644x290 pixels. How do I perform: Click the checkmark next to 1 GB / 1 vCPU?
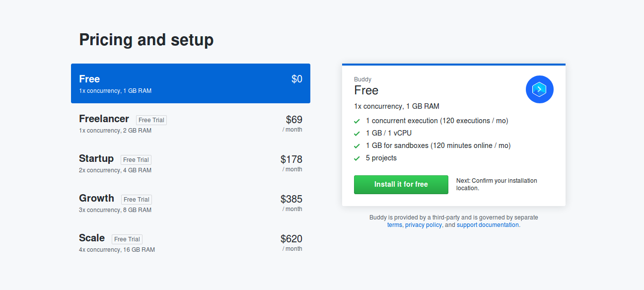click(x=357, y=134)
